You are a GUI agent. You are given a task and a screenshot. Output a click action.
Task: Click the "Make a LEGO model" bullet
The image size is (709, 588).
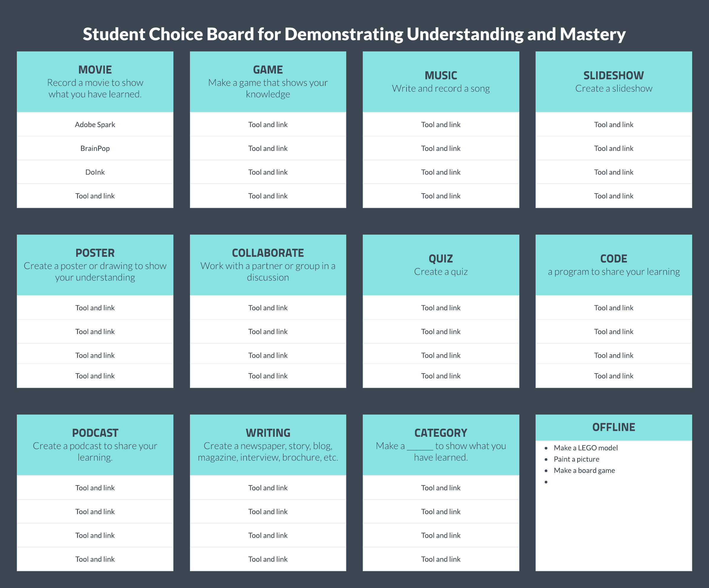[x=586, y=448]
